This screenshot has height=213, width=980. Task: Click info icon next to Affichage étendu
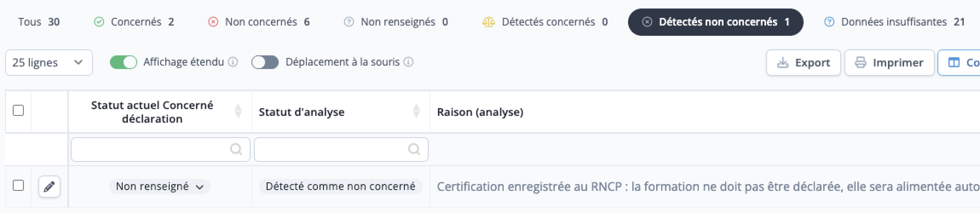233,62
